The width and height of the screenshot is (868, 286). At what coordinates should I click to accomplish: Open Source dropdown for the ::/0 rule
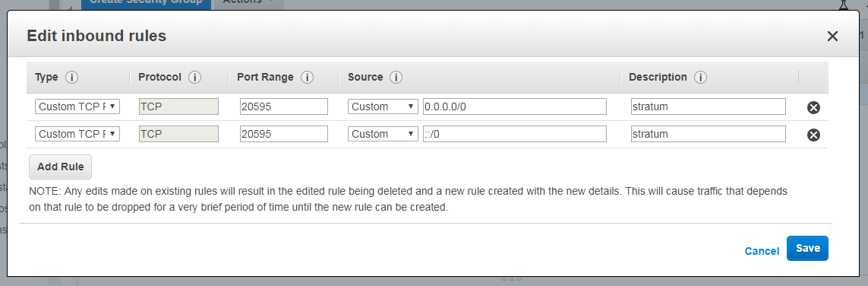tap(383, 134)
